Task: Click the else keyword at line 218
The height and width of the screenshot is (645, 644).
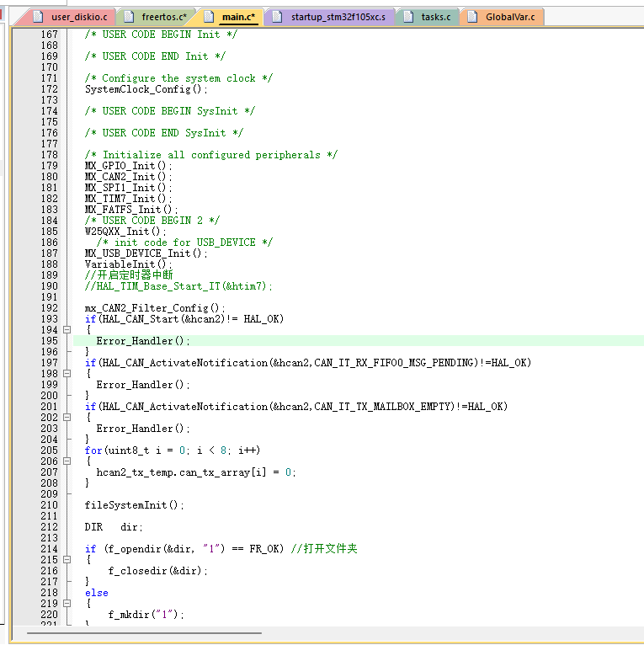Action: tap(97, 593)
